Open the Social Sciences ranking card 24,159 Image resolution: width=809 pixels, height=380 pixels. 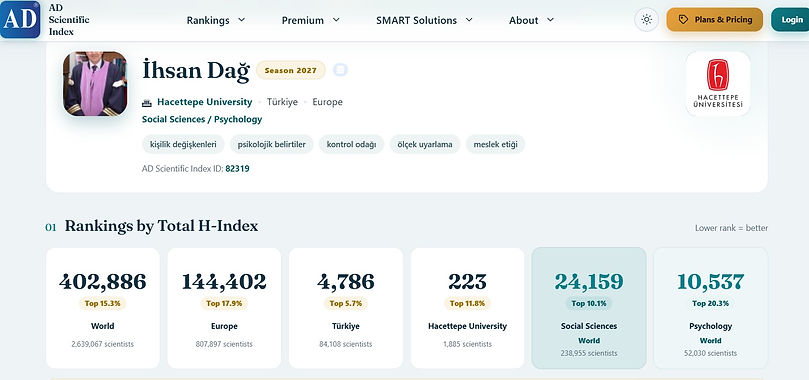tap(589, 308)
